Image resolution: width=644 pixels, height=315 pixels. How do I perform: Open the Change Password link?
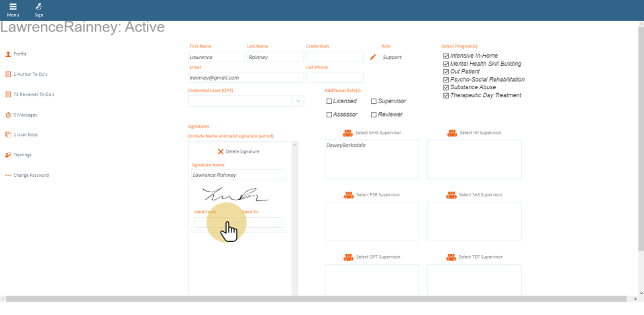(31, 176)
